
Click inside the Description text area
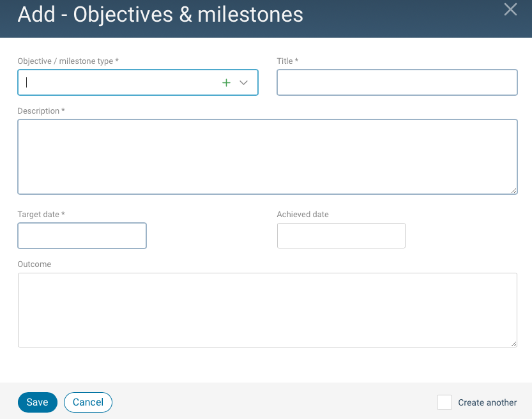(268, 156)
